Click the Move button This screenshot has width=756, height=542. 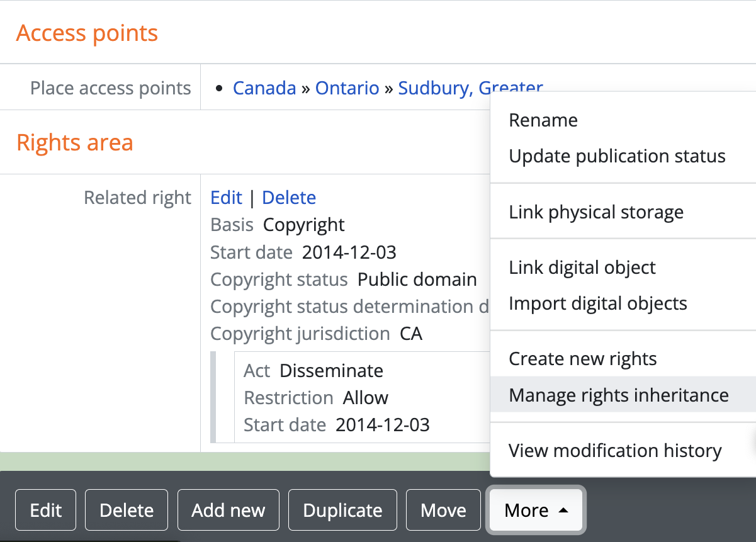[x=443, y=510]
